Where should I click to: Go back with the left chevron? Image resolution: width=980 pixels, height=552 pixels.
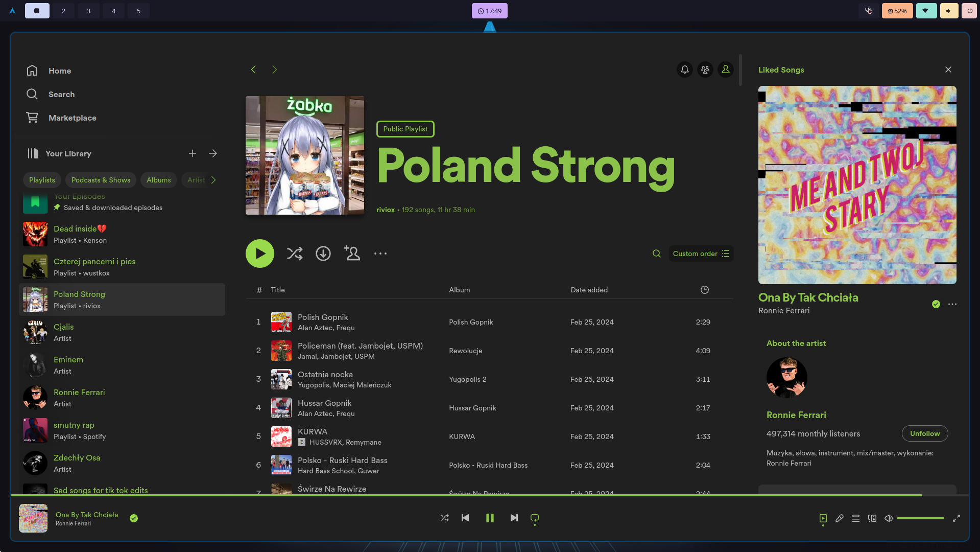(x=253, y=70)
